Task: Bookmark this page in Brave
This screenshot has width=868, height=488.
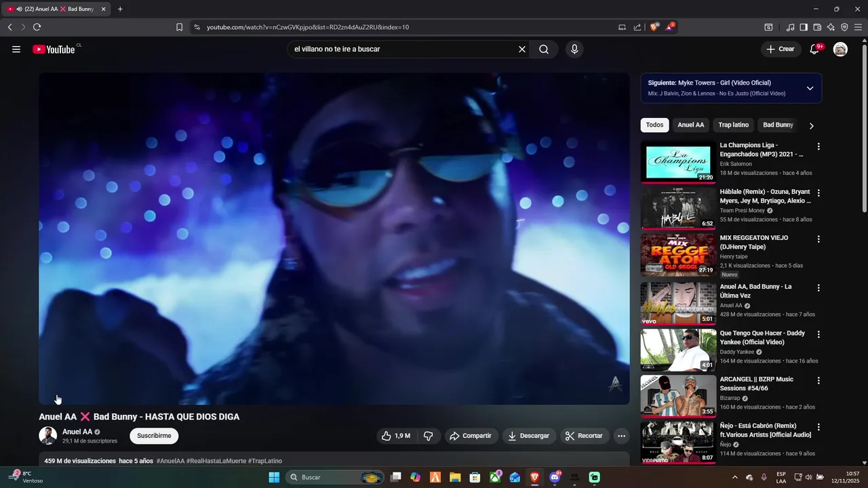Action: pos(179,27)
